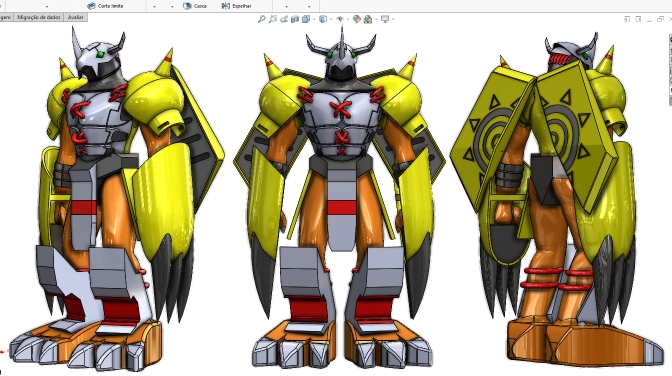The image size is (672, 376).
Task: Open the Apply Scene dropdown arrow
Action: point(376,19)
